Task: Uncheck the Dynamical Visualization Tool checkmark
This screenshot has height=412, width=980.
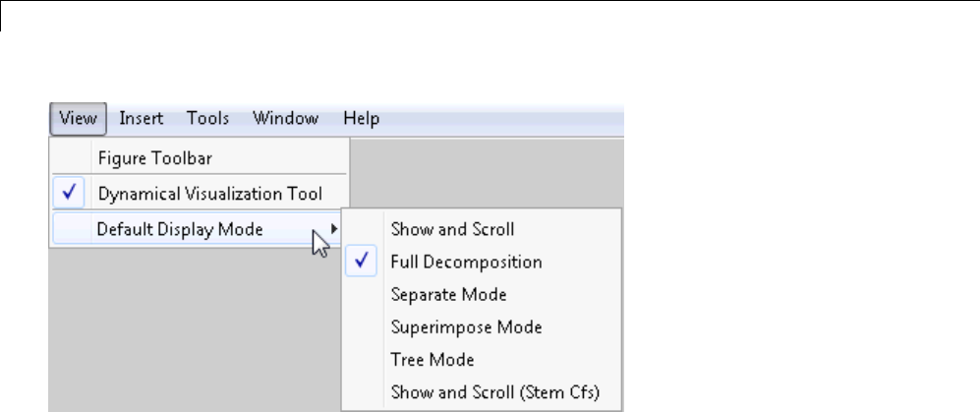Action: coord(67,194)
